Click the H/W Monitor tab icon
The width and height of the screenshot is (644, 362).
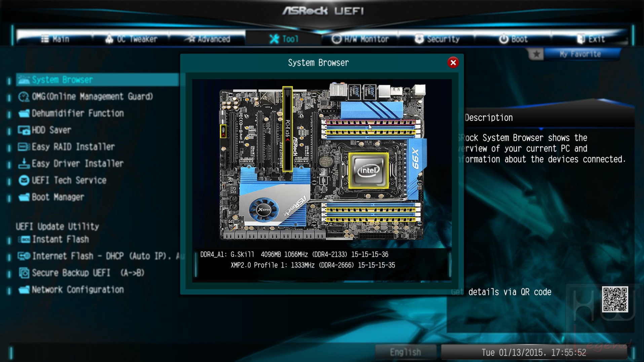[x=336, y=39]
